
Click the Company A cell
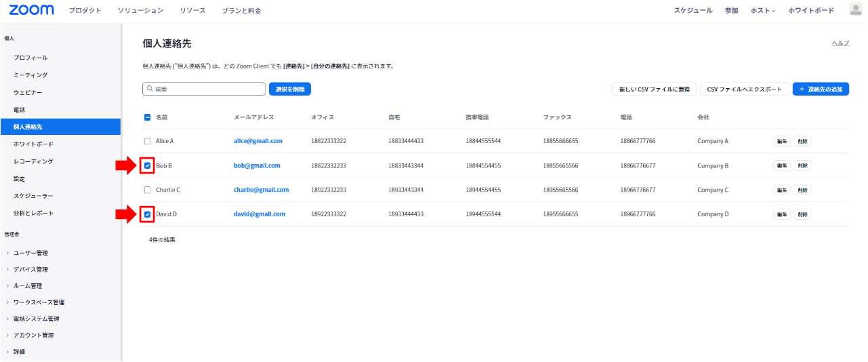click(713, 141)
